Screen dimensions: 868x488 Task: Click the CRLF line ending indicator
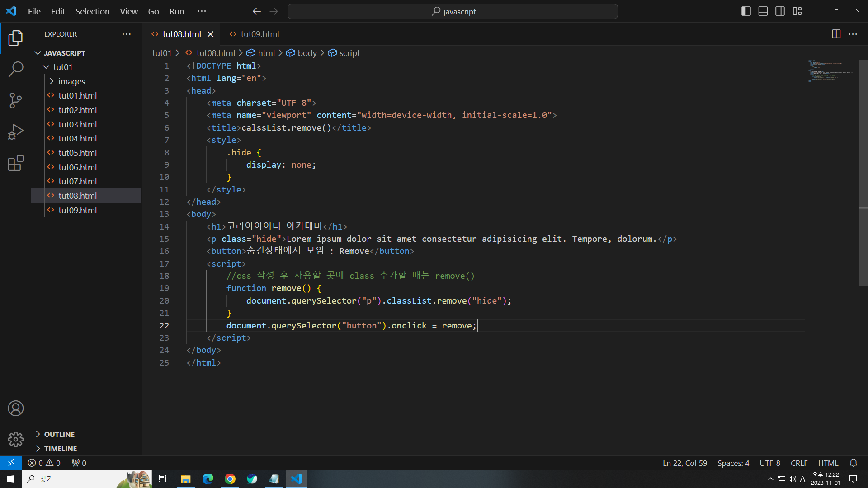pyautogui.click(x=799, y=463)
